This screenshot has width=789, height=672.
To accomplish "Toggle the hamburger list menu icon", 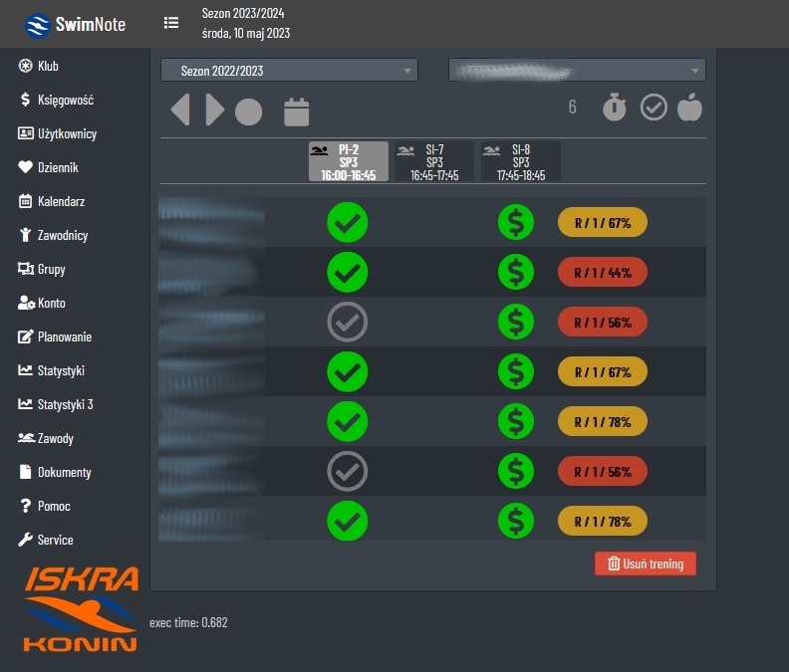I will tap(171, 23).
